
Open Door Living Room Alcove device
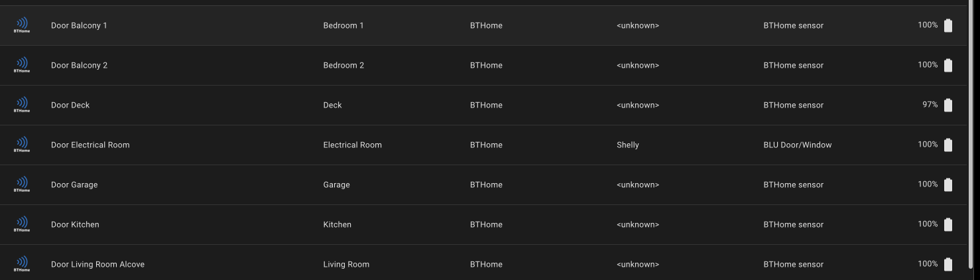pyautogui.click(x=97, y=265)
